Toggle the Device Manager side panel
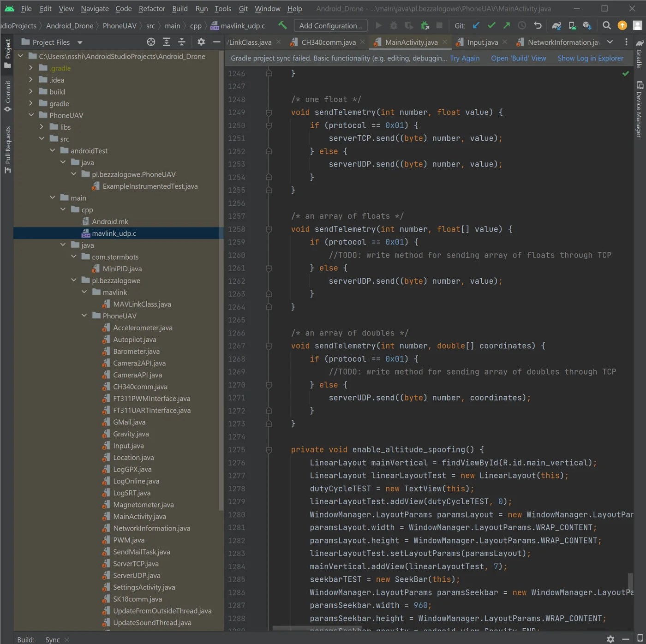Screen dimensions: 646x644 tap(640, 109)
